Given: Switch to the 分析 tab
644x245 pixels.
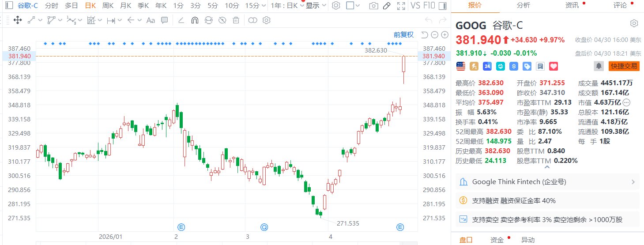Looking at the screenshot, I should tap(523, 5).
